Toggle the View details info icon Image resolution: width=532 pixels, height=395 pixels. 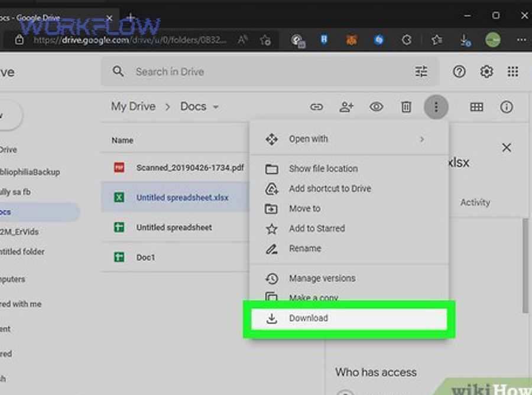[507, 107]
